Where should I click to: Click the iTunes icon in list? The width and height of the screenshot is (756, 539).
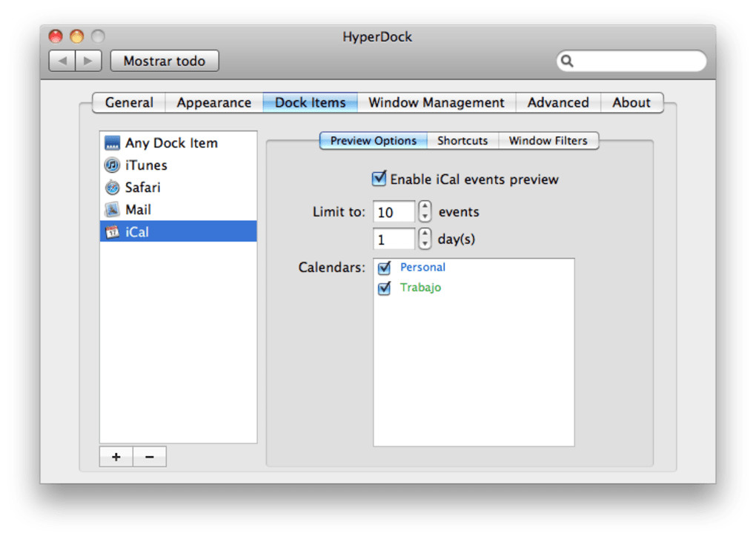pos(112,165)
